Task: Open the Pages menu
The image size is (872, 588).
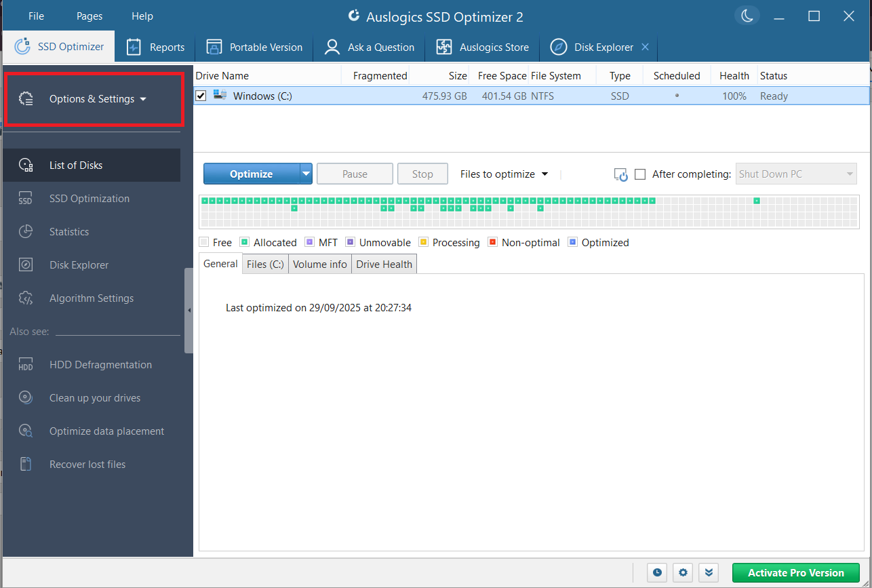Action: [89, 16]
